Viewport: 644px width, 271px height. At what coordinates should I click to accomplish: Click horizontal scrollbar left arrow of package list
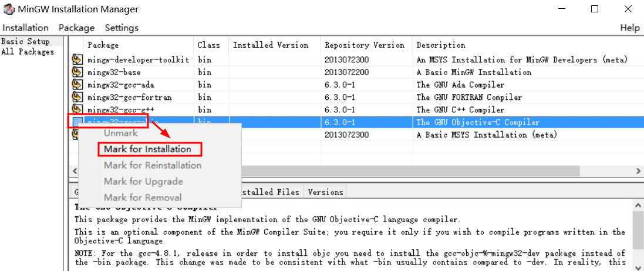[74, 170]
